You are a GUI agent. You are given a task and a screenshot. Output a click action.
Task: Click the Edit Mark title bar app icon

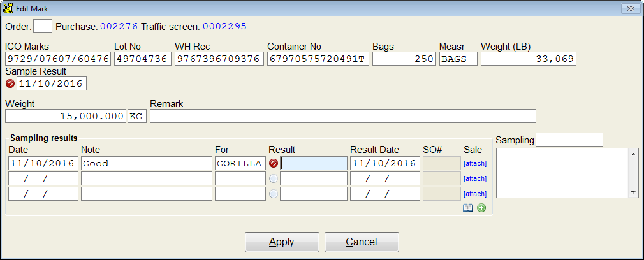[x=8, y=8]
